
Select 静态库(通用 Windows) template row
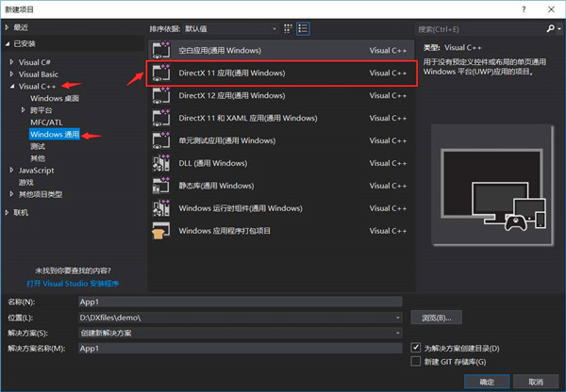(281, 186)
